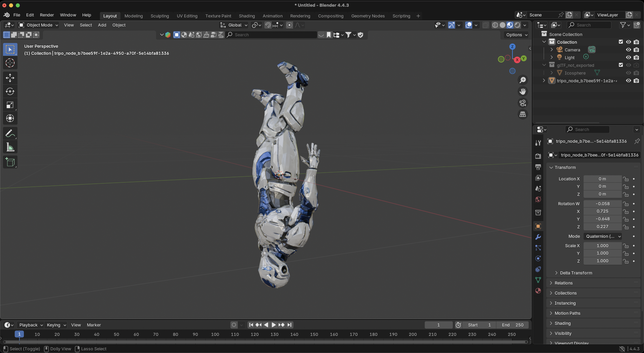Open the rotation Mode Quaternion dropdown
Image resolution: width=644 pixels, height=353 pixels.
pos(603,236)
